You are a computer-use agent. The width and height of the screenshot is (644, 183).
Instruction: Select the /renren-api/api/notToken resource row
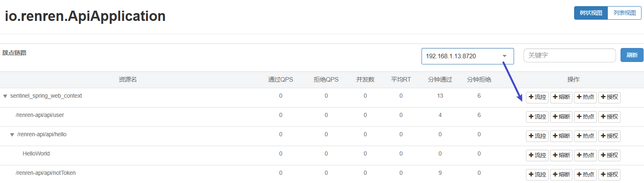322,174
